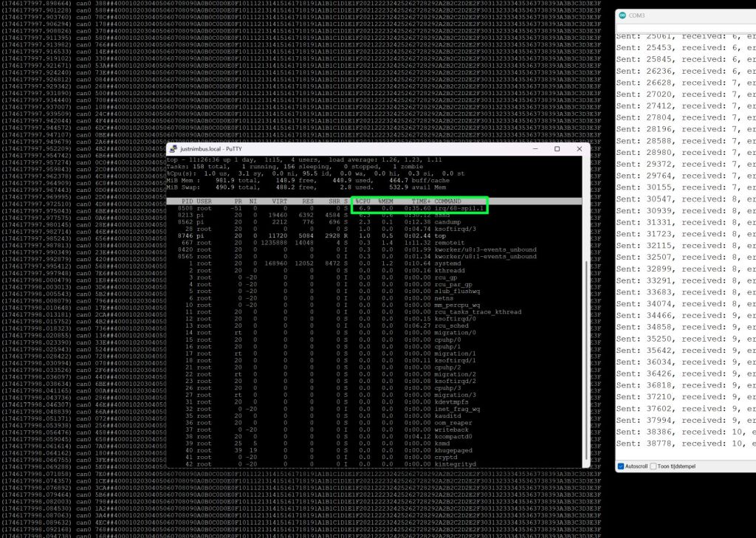The height and width of the screenshot is (538, 756).
Task: Click the Arduino logo in the COM3 window
Action: [622, 15]
